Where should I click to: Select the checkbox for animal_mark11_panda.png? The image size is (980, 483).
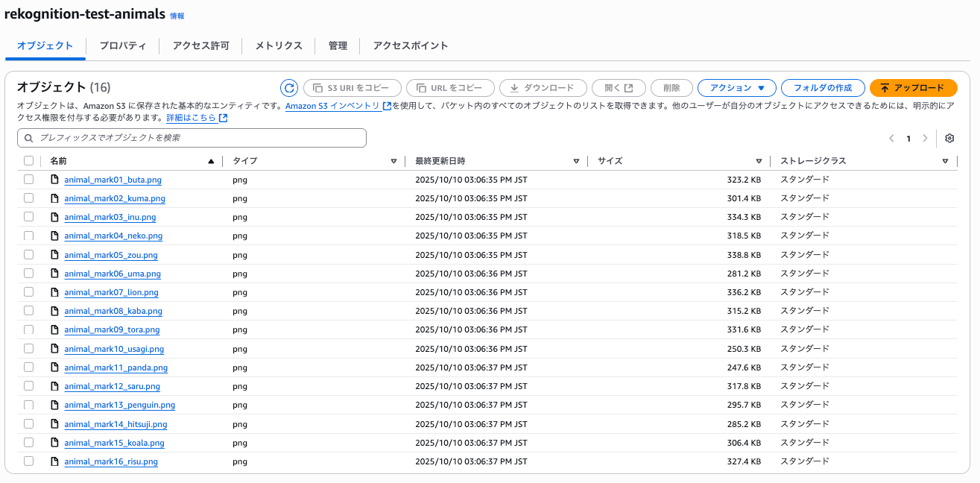click(28, 367)
